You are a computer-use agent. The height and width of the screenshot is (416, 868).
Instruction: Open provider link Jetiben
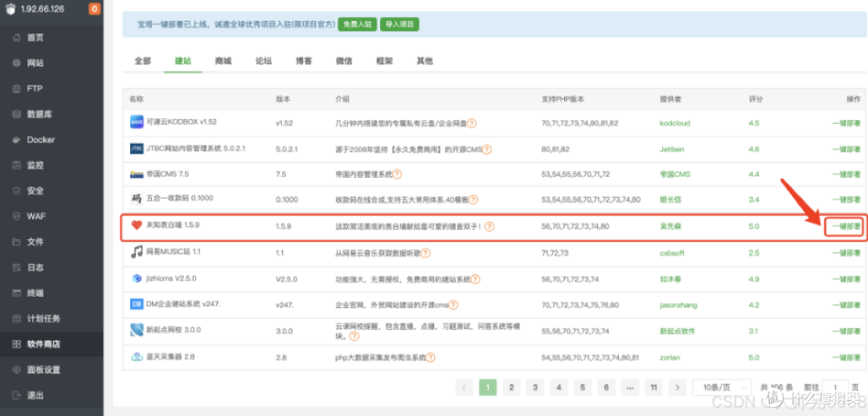[x=671, y=150]
